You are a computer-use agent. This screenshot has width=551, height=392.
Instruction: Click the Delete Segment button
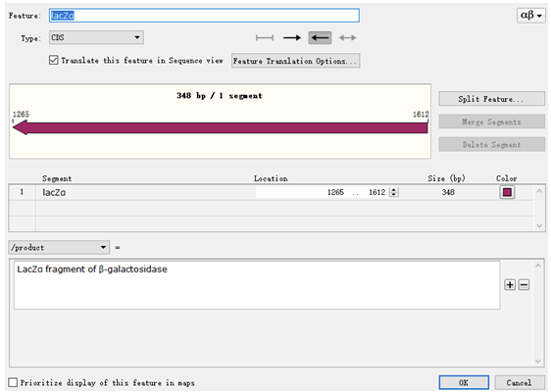pyautogui.click(x=491, y=144)
